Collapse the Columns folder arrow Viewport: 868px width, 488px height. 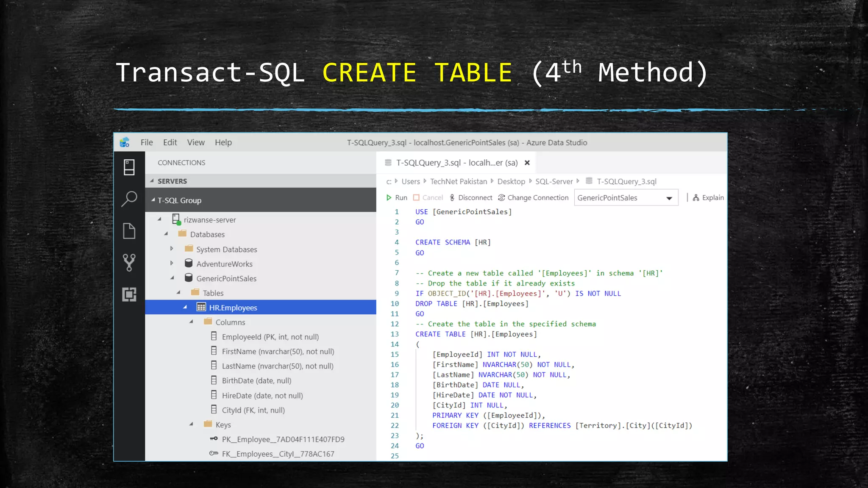pos(191,322)
